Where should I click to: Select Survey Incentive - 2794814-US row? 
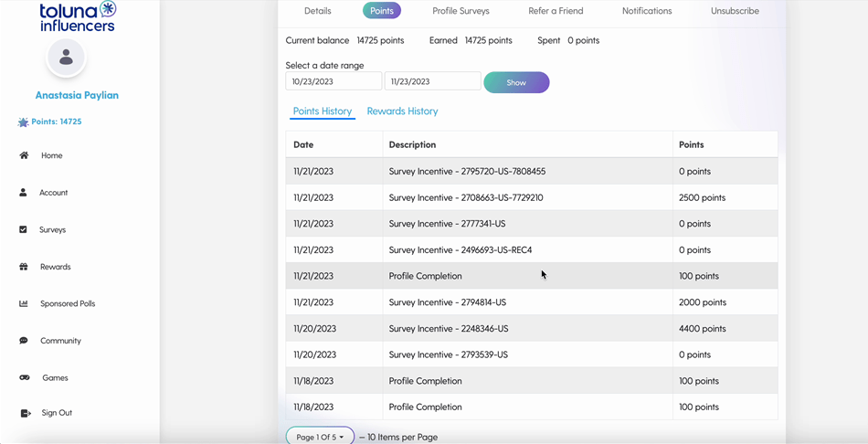pos(532,302)
